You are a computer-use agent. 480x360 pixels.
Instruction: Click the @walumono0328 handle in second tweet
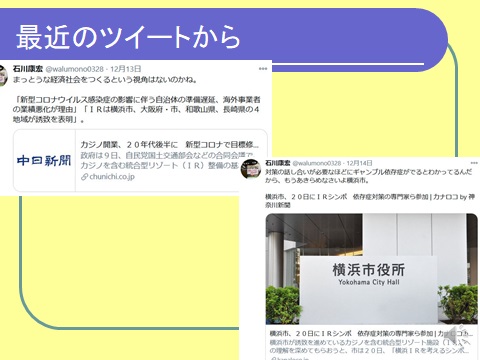tap(317, 163)
